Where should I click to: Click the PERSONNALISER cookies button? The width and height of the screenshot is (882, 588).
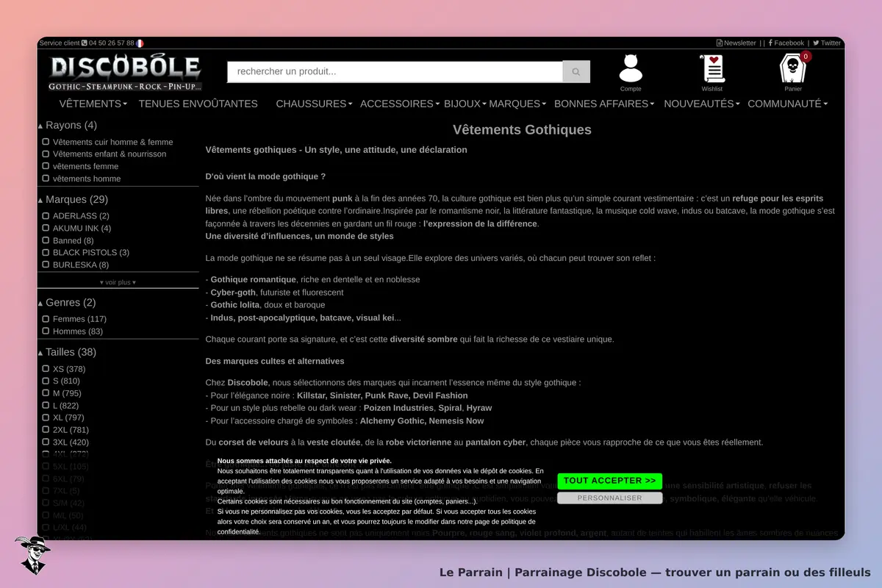point(609,498)
